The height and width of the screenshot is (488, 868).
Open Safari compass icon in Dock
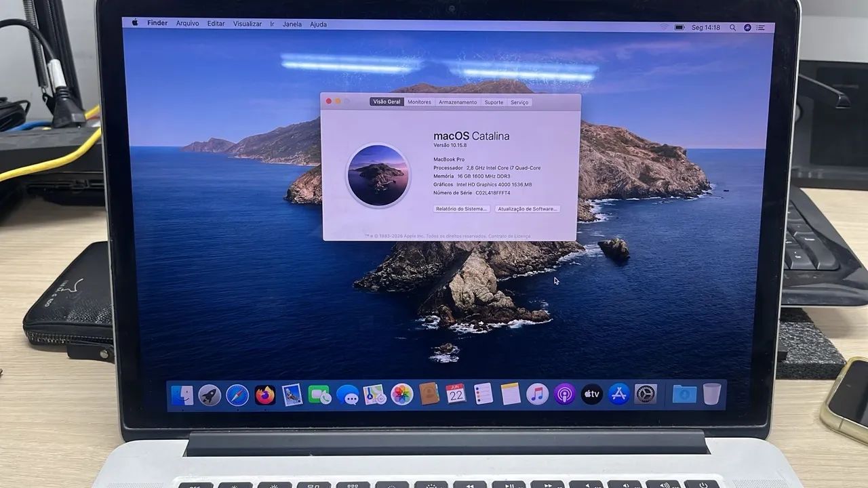click(237, 394)
